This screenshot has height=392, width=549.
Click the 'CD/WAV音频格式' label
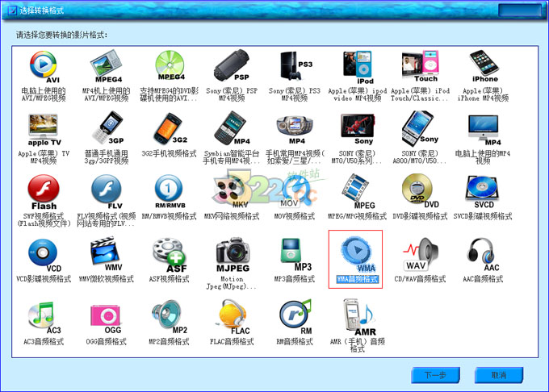pos(420,279)
